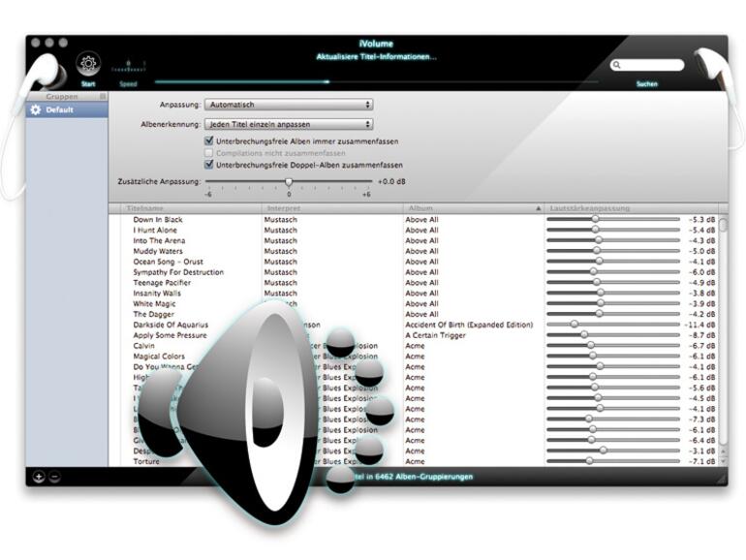
Task: Open the Anpassung Automatisch dropdown
Action: [x=289, y=105]
